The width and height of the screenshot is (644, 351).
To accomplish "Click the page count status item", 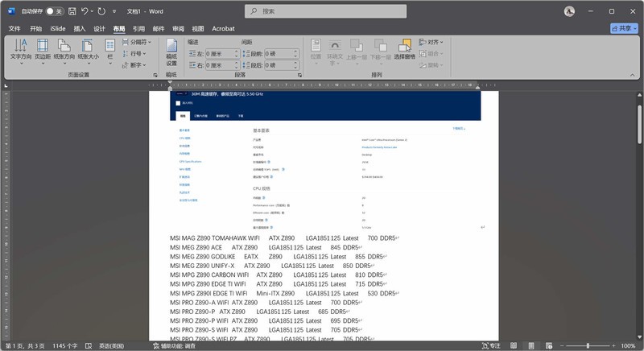I will (25, 346).
